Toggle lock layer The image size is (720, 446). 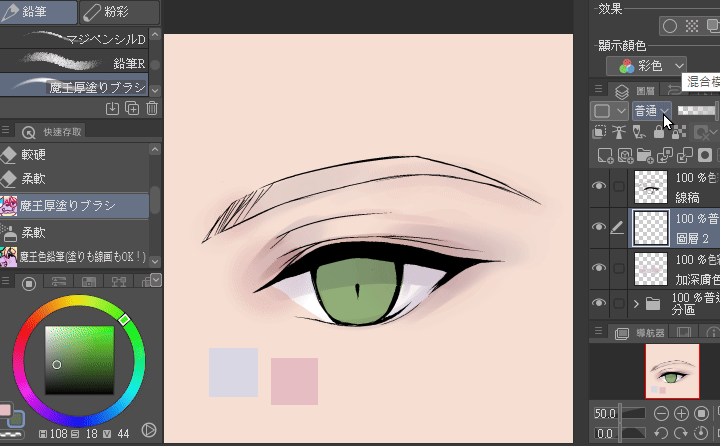659,132
